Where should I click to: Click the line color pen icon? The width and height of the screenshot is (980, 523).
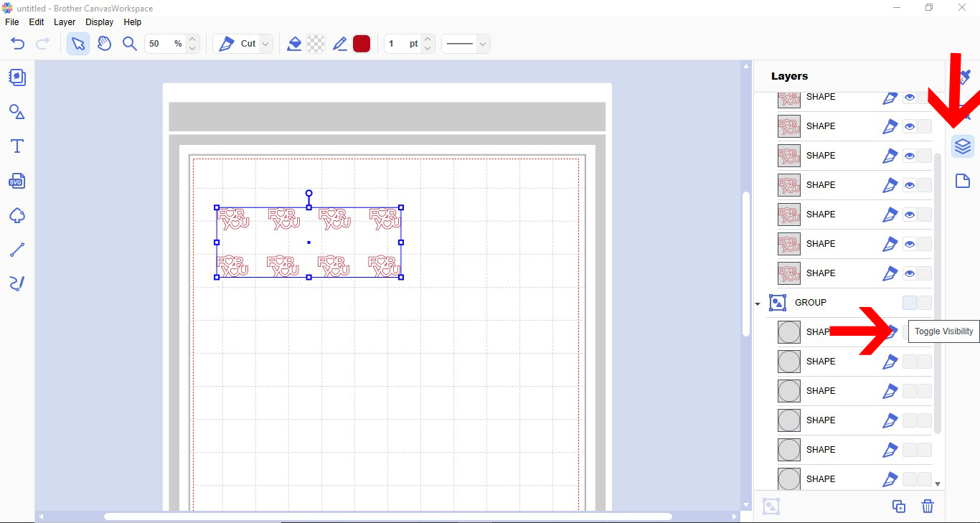[340, 44]
